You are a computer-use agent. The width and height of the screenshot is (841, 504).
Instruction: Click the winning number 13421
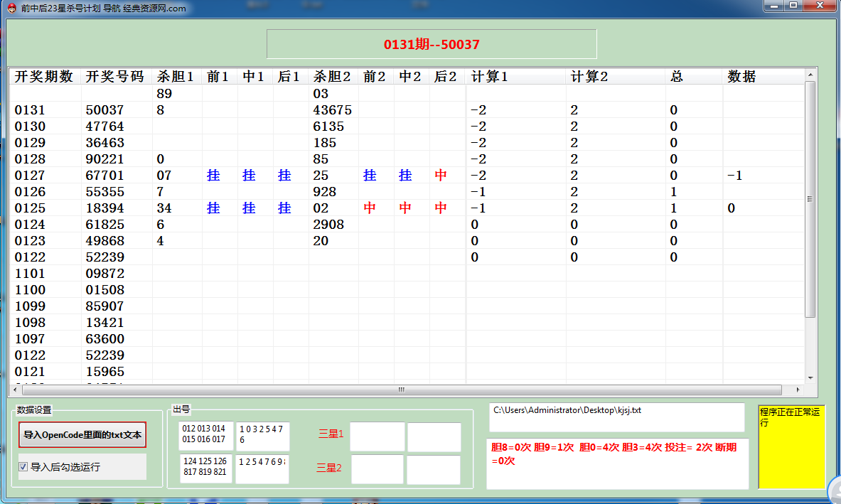point(105,323)
